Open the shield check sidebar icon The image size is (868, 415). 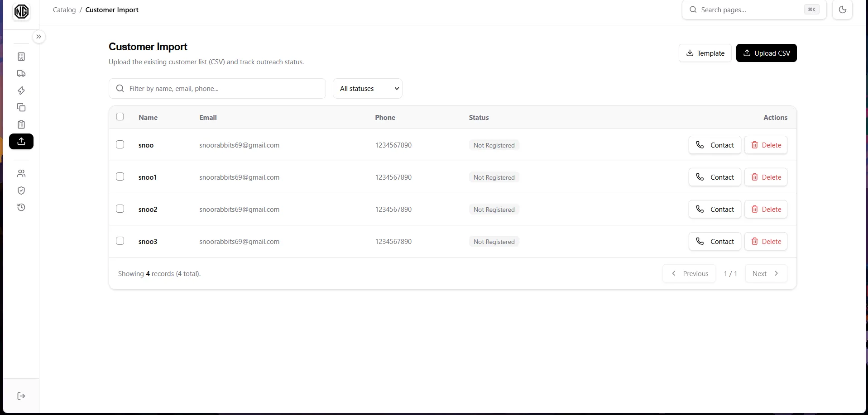coord(21,191)
